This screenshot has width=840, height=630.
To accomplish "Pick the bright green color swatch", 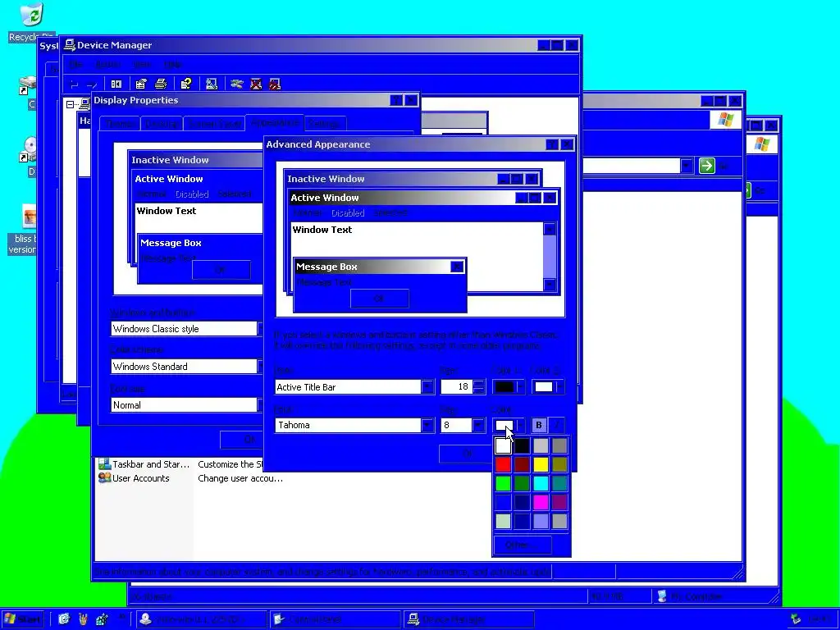I will click(503, 483).
